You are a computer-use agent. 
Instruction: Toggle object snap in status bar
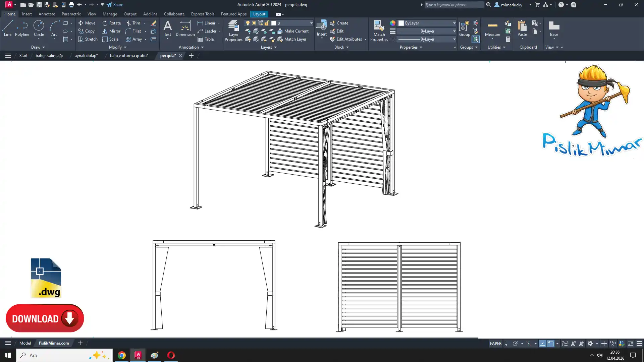pos(551,344)
